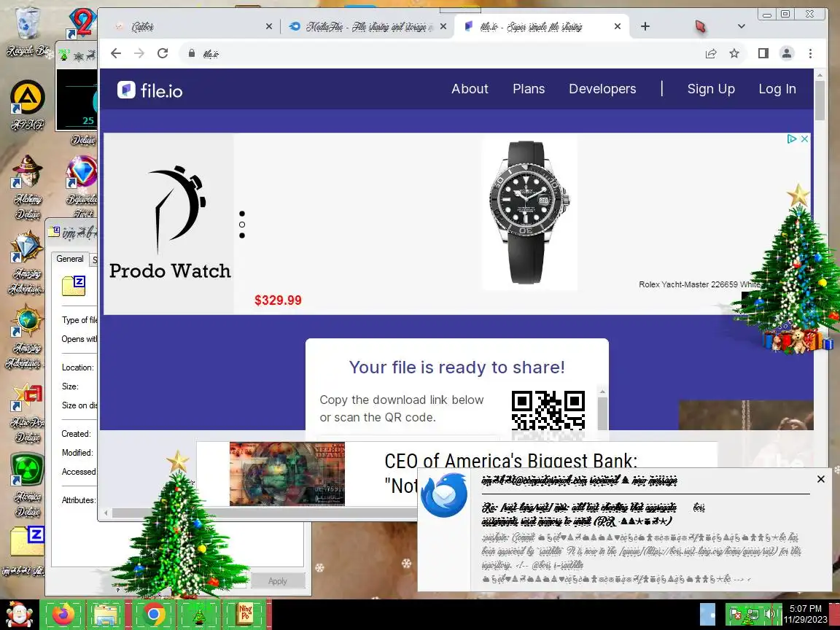Image resolution: width=840 pixels, height=630 pixels.
Task: Close the file.io tab
Action: (x=618, y=26)
